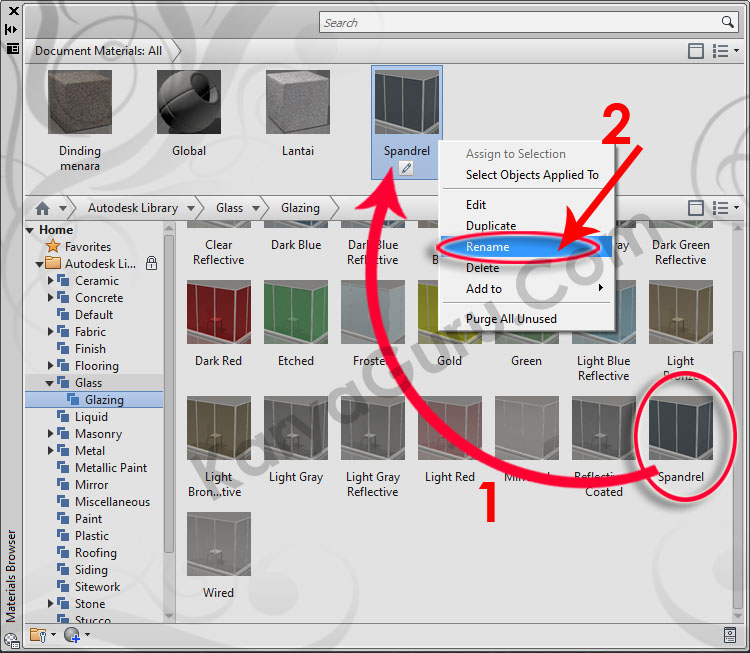The height and width of the screenshot is (653, 750).
Task: Open Favorites in the library tree
Action: [x=87, y=247]
